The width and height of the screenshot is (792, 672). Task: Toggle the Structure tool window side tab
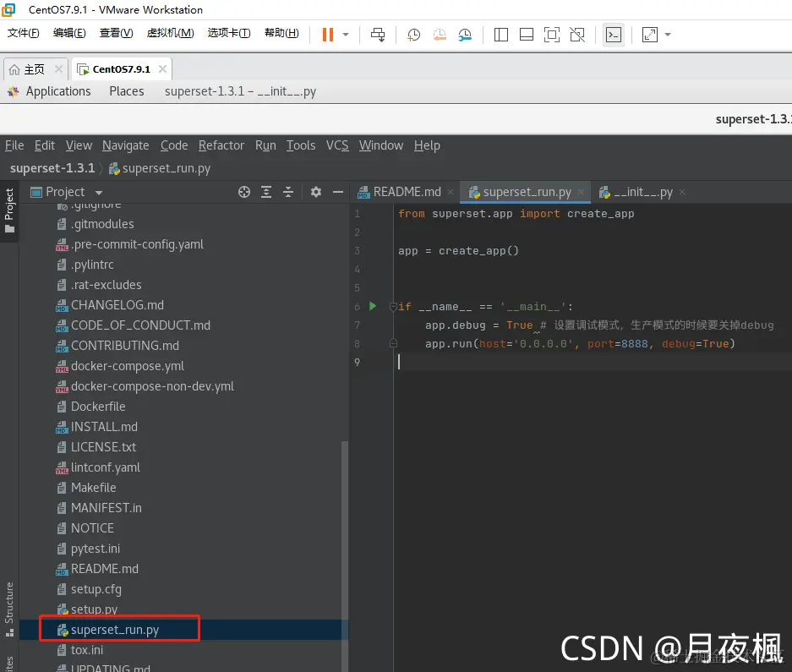coord(9,609)
